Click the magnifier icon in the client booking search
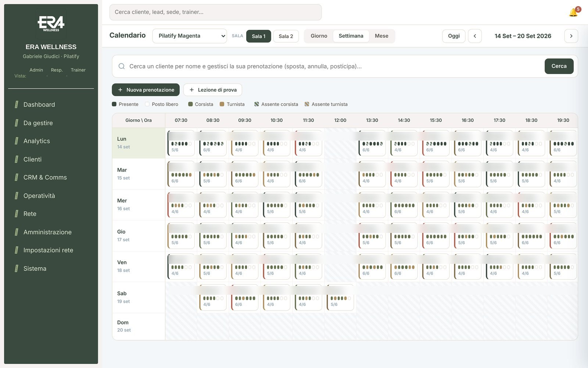Image resolution: width=588 pixels, height=368 pixels. click(122, 66)
